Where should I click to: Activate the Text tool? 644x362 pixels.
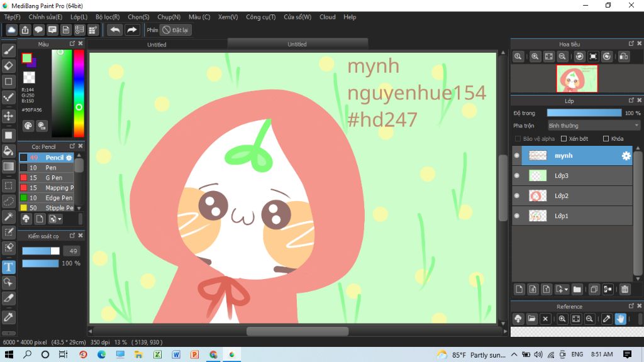click(x=9, y=267)
